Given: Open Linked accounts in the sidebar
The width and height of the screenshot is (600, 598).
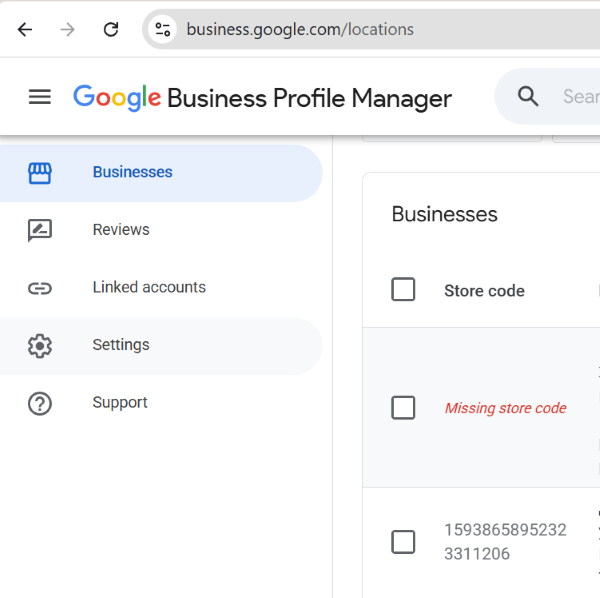Looking at the screenshot, I should point(161,288).
